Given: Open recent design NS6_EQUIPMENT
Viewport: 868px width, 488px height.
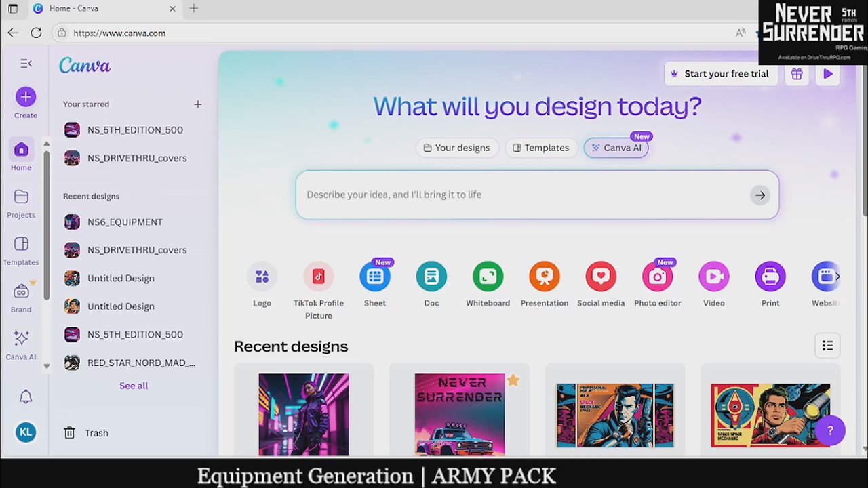Looking at the screenshot, I should (x=114, y=222).
